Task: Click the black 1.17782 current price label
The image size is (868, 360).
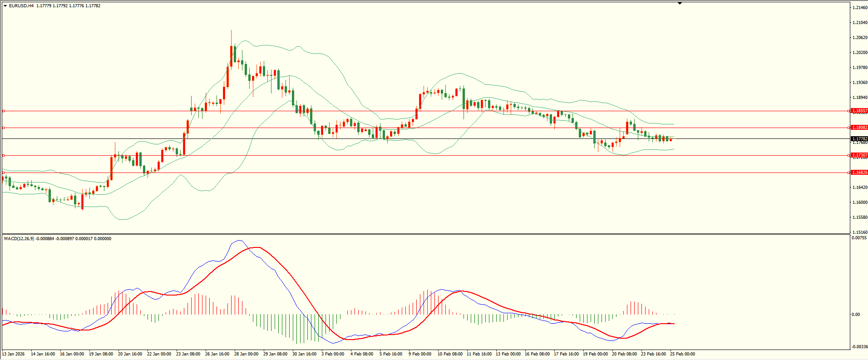Action: tap(859, 139)
